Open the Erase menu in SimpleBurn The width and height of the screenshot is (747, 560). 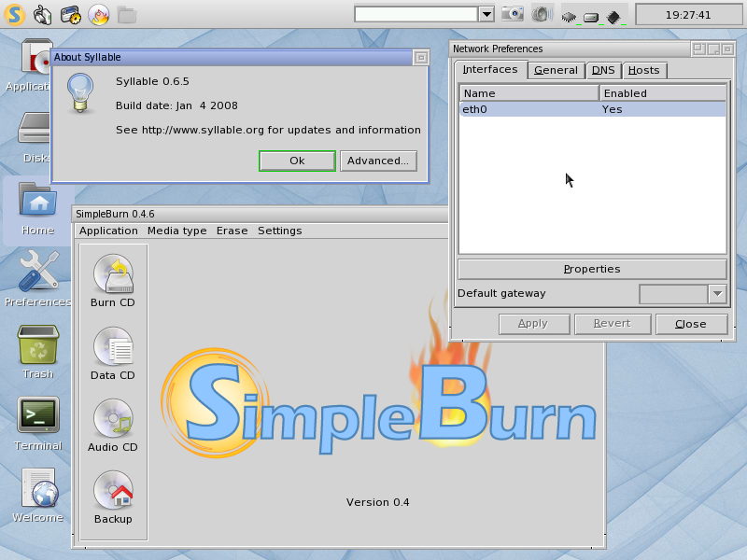click(232, 231)
